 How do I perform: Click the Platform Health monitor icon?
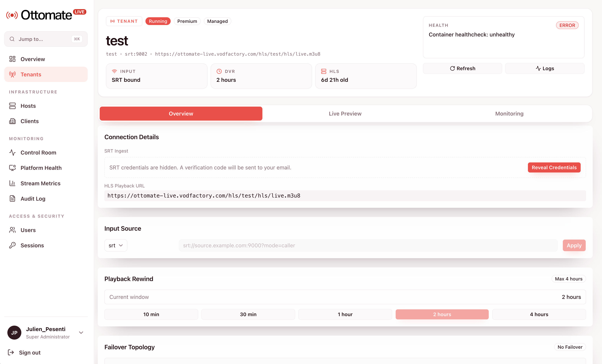point(12,168)
